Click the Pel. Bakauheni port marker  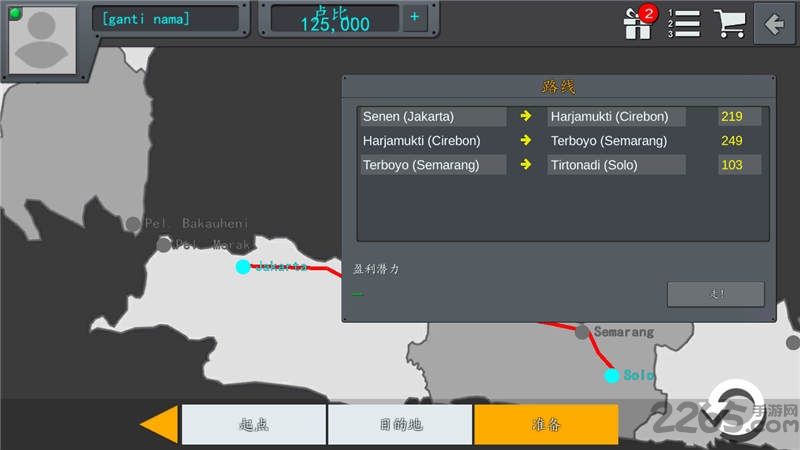point(132,224)
